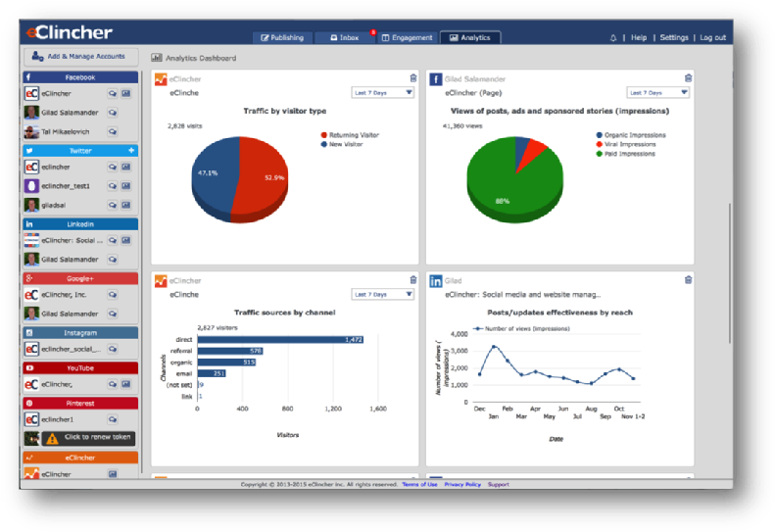Click the notifications bell icon

613,38
